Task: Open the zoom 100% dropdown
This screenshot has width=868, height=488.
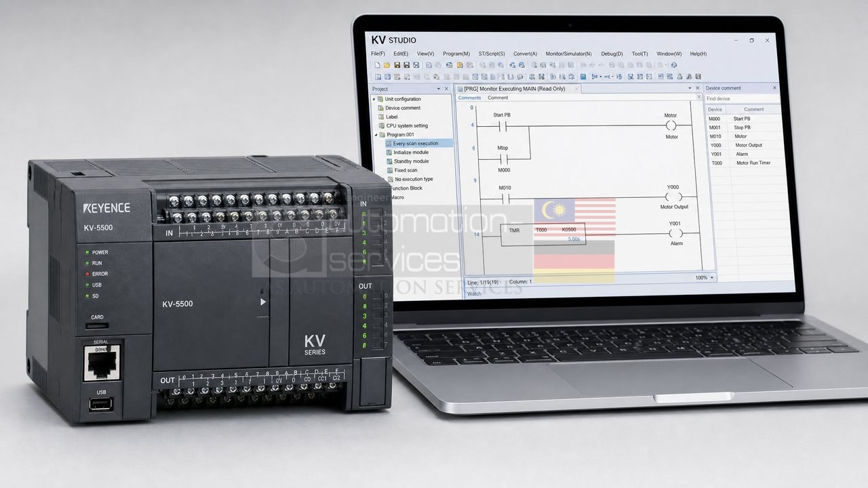Action: point(711,278)
